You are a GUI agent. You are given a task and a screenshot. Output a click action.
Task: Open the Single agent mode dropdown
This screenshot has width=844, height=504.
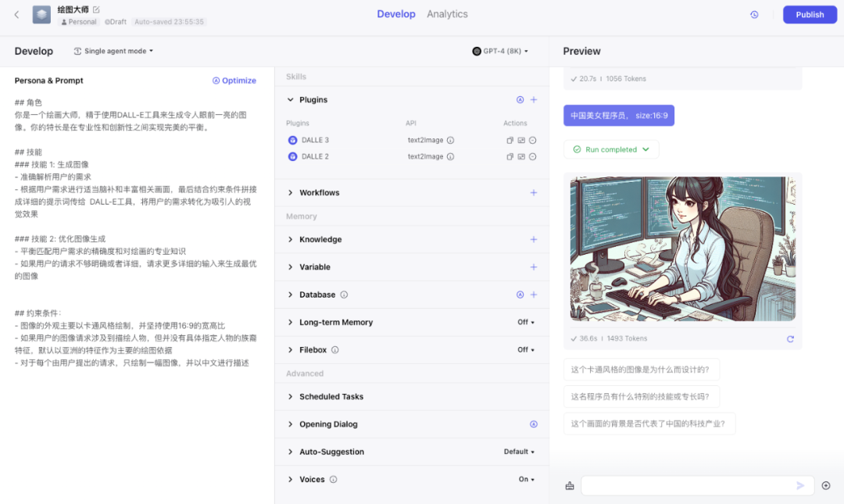(x=113, y=52)
